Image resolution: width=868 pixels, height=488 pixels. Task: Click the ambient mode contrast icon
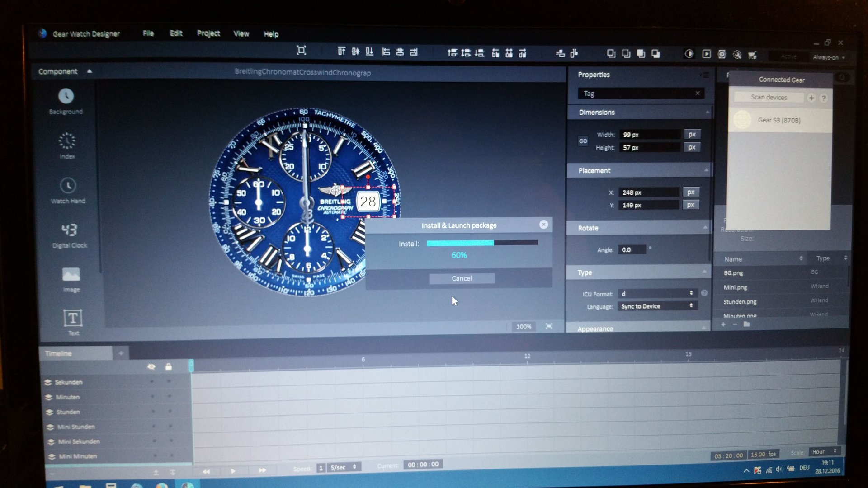(x=689, y=54)
